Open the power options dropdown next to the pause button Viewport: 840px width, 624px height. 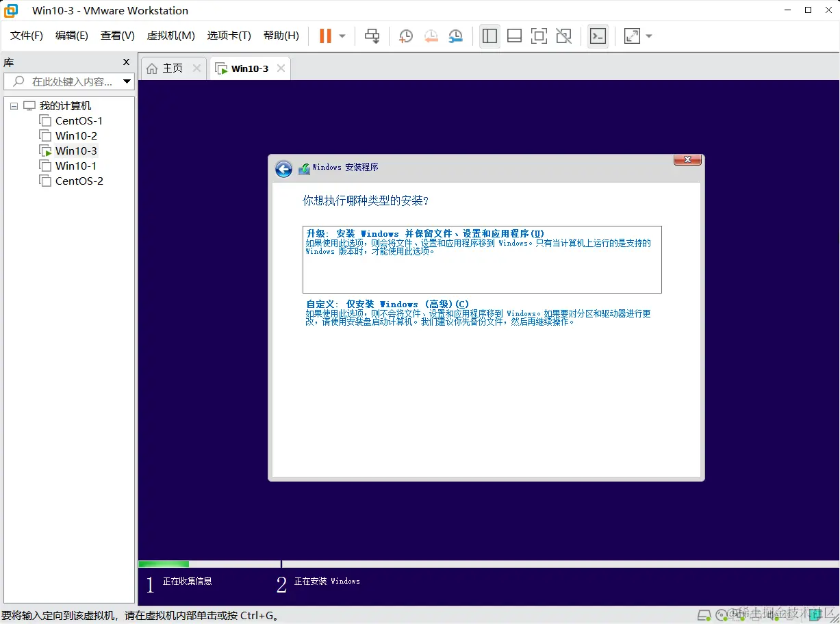(342, 36)
